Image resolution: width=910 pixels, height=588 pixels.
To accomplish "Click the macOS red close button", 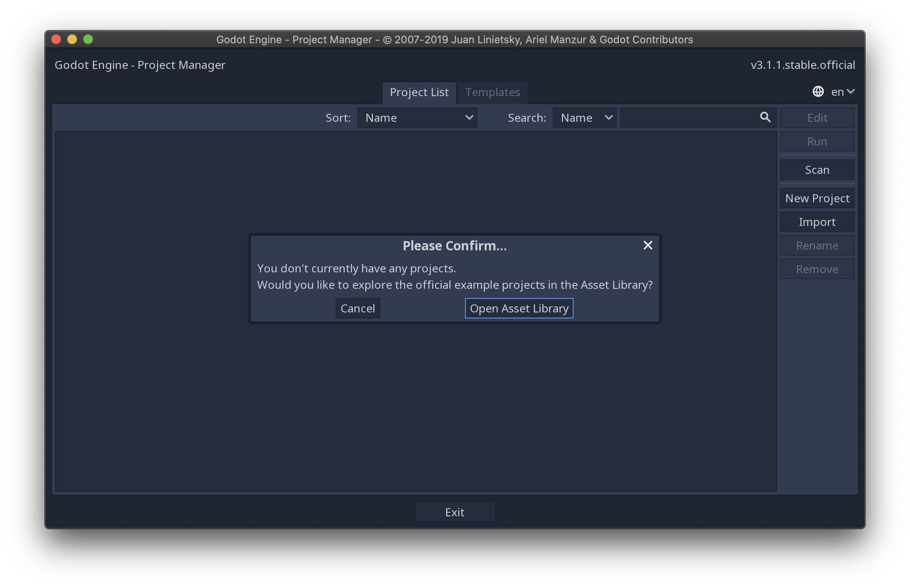I will [x=54, y=39].
